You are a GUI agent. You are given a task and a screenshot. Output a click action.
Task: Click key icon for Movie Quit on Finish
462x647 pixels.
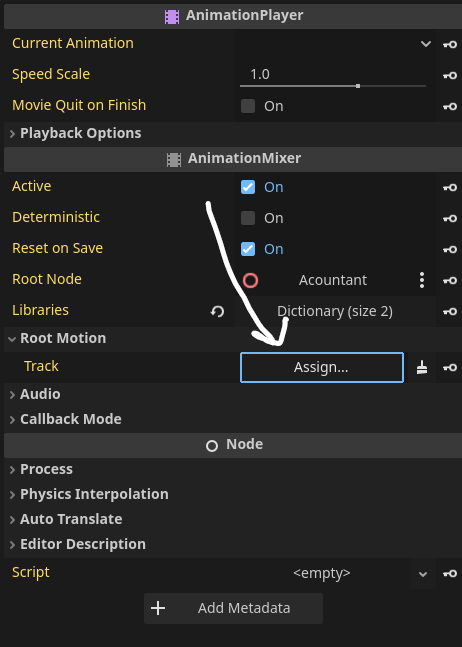(x=450, y=106)
